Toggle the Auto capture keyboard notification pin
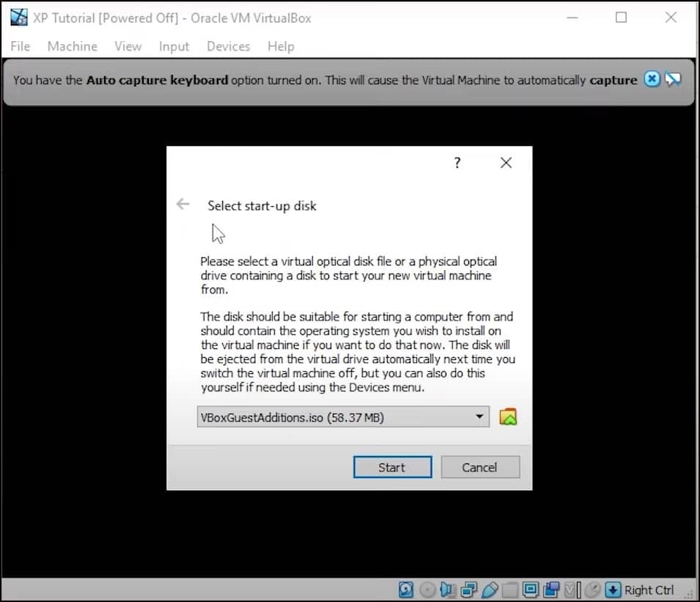 pos(672,78)
